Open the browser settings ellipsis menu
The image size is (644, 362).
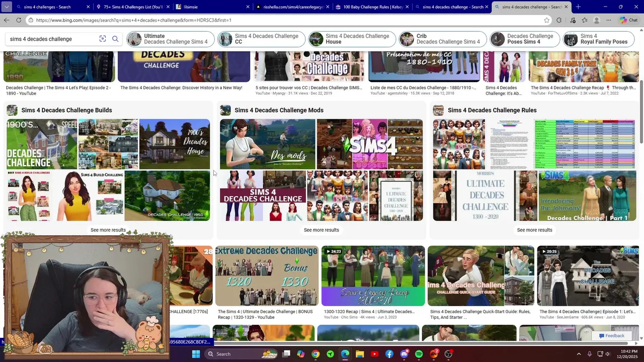tap(608, 20)
